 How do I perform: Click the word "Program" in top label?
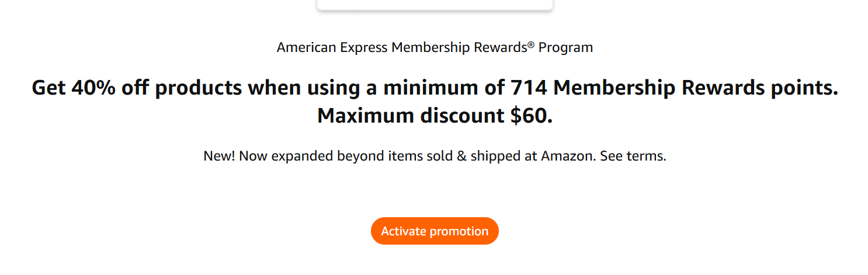click(565, 47)
